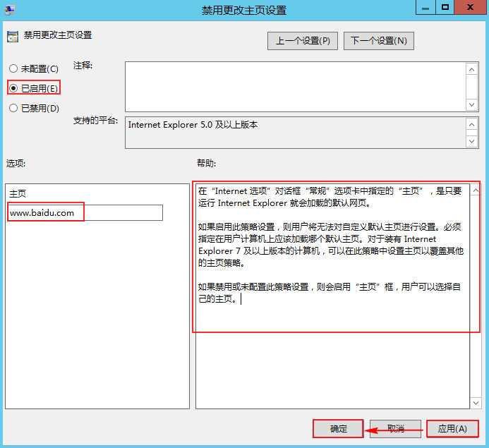This screenshot has height=448, width=489.
Task: Click help paragraph starting 如果启用此策略设置
Action: point(330,245)
